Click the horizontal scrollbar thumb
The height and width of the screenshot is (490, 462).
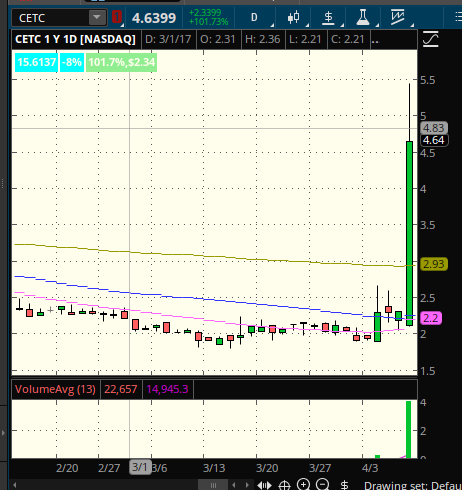[213, 485]
